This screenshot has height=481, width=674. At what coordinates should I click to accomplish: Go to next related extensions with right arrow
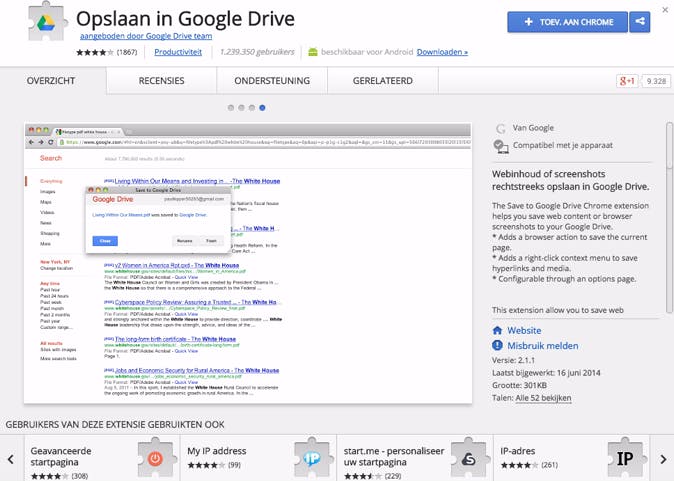pyautogui.click(x=663, y=459)
